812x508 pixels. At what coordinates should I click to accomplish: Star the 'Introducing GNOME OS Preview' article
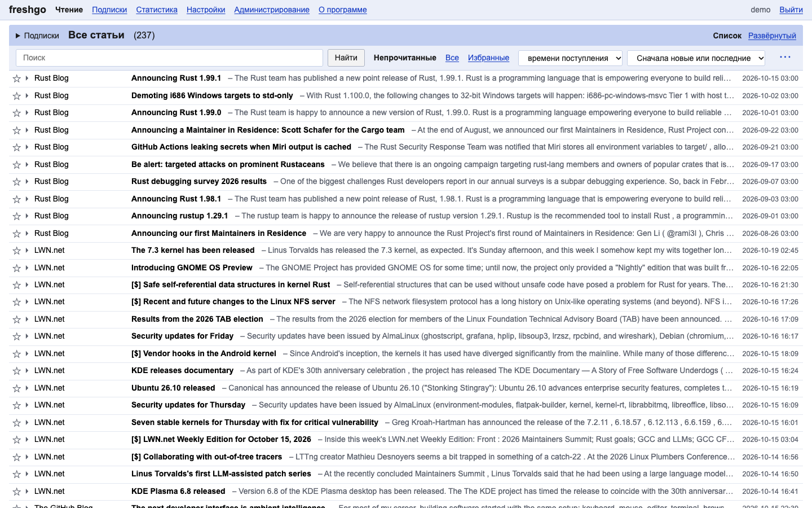coord(17,268)
